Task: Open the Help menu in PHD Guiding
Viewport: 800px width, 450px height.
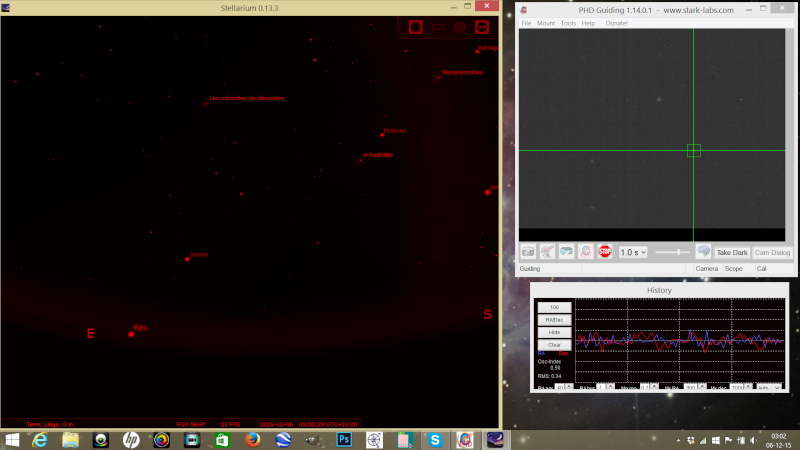Action: pyautogui.click(x=588, y=23)
